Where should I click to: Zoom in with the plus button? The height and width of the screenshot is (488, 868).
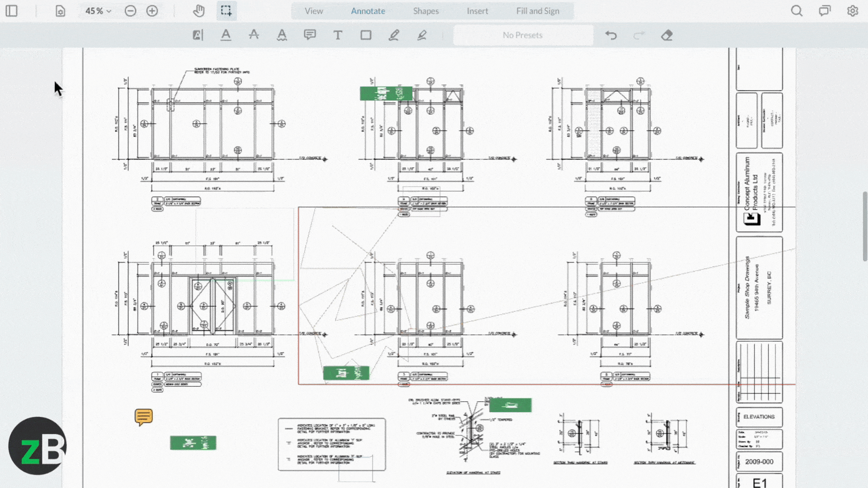pyautogui.click(x=152, y=11)
